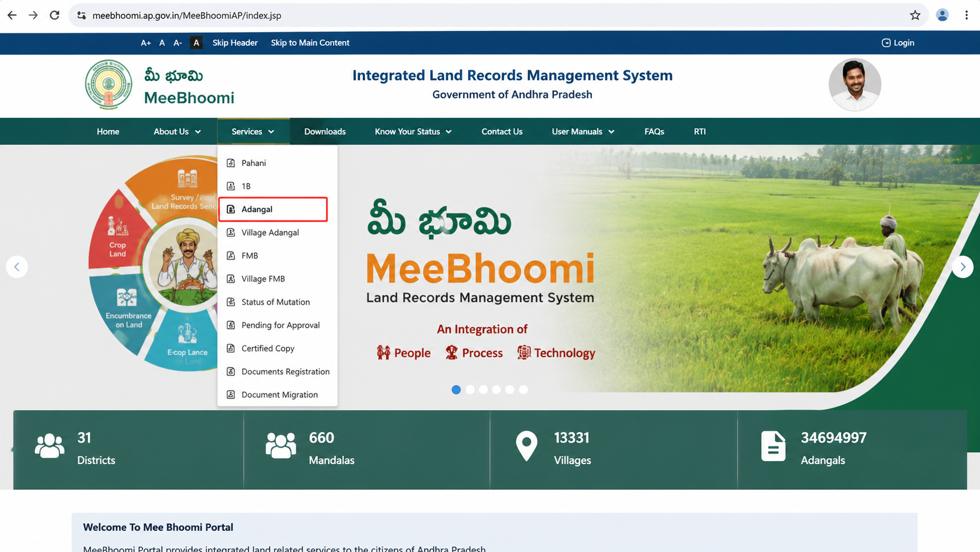Click the icon beside Document Migration
Screen dimensions: 980x552
tap(231, 395)
